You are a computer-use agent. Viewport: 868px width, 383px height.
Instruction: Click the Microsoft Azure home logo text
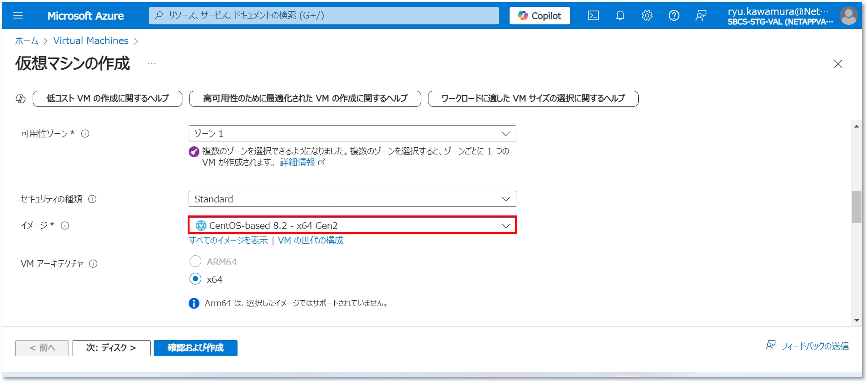85,15
